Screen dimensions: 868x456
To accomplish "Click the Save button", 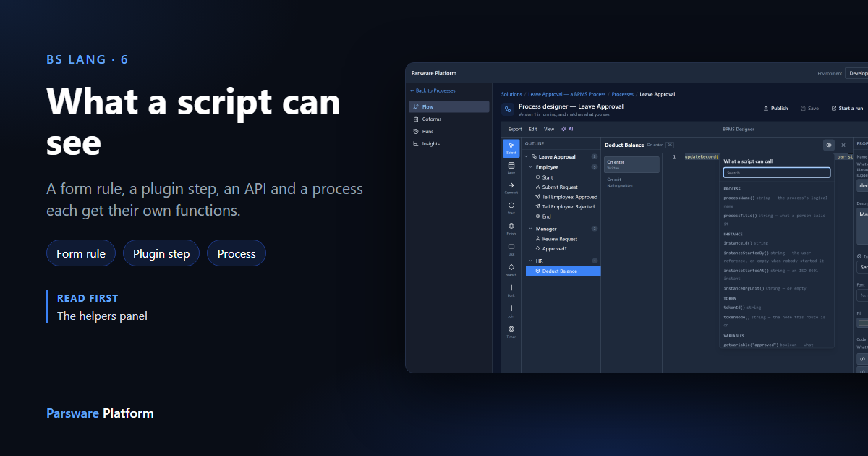I will pos(810,109).
